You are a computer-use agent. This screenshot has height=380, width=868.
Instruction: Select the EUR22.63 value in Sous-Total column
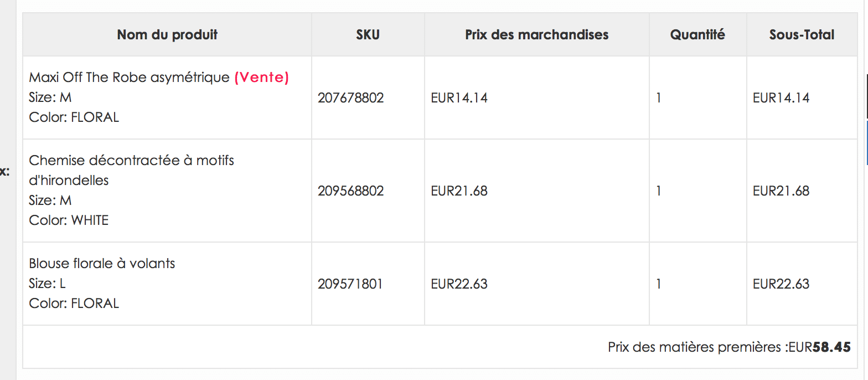click(781, 284)
